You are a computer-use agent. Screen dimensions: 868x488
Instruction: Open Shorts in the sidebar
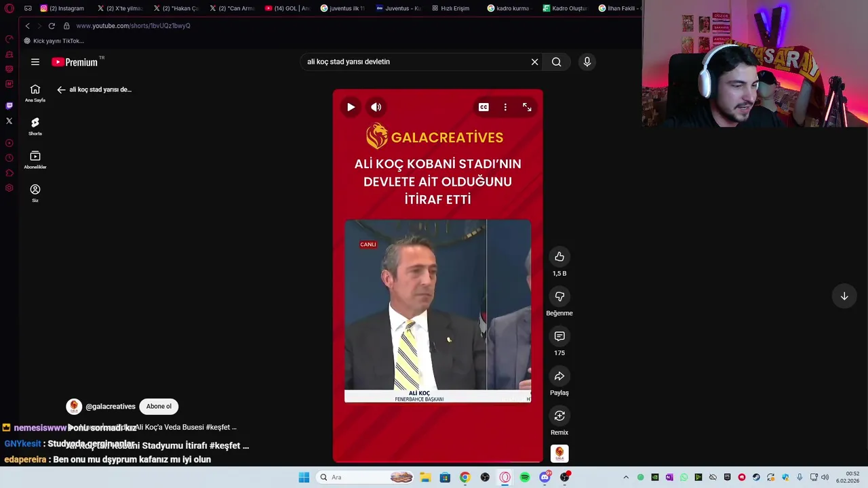point(35,126)
